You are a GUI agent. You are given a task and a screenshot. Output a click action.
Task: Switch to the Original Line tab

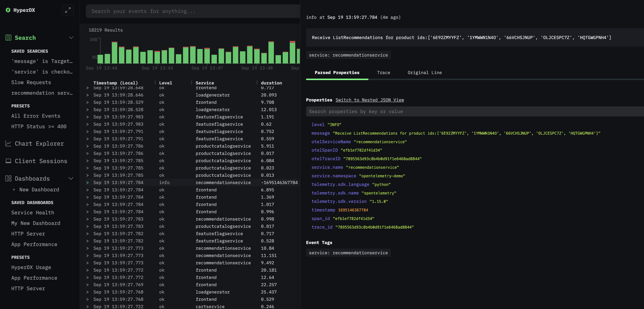coord(425,72)
